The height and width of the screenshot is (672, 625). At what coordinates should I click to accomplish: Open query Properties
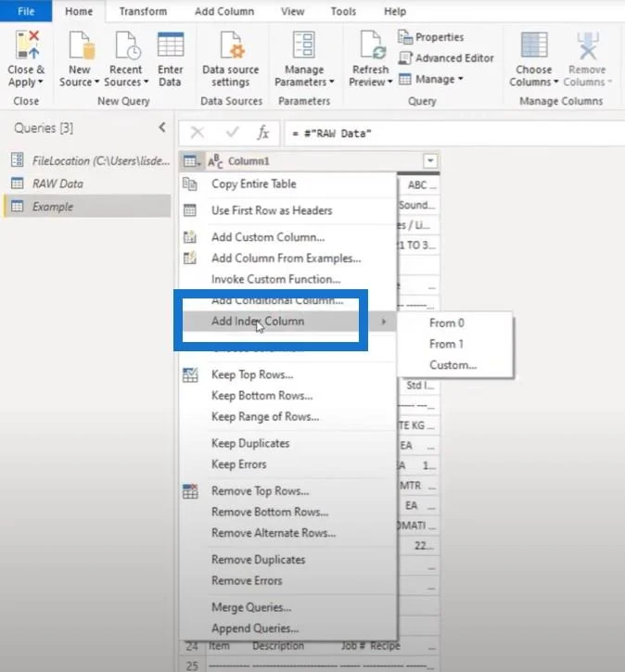point(431,37)
